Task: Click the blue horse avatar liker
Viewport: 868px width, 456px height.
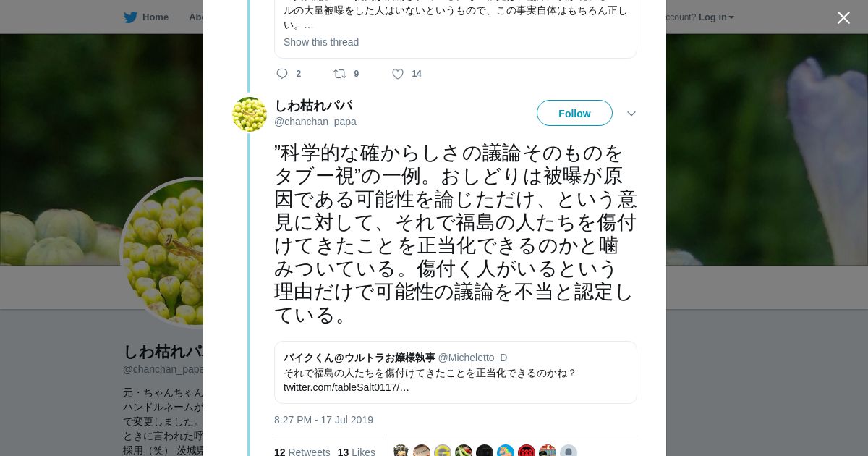Action: click(x=506, y=452)
